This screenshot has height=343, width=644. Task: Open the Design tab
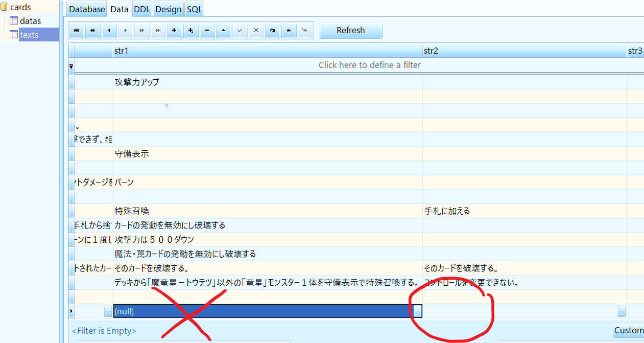(168, 9)
